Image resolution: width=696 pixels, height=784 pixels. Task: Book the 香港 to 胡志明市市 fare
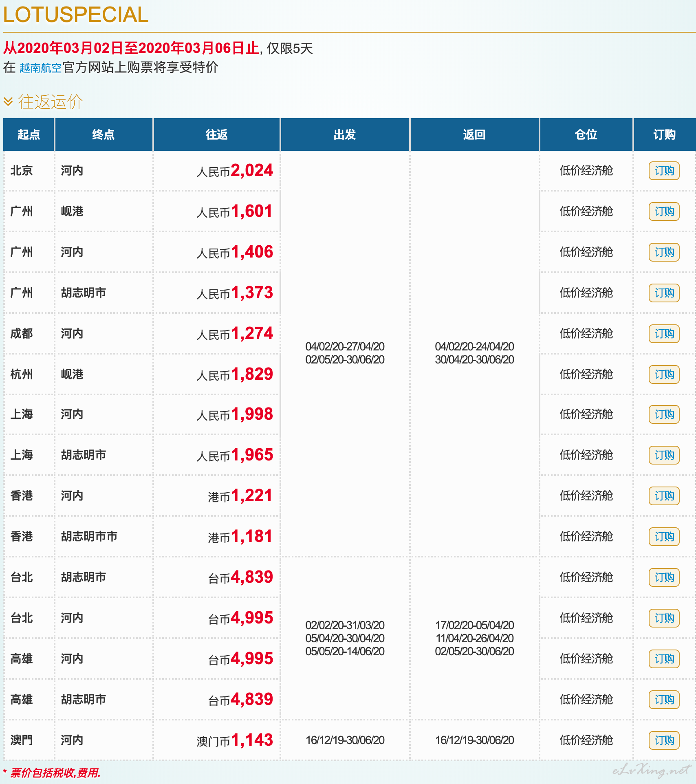coord(664,537)
